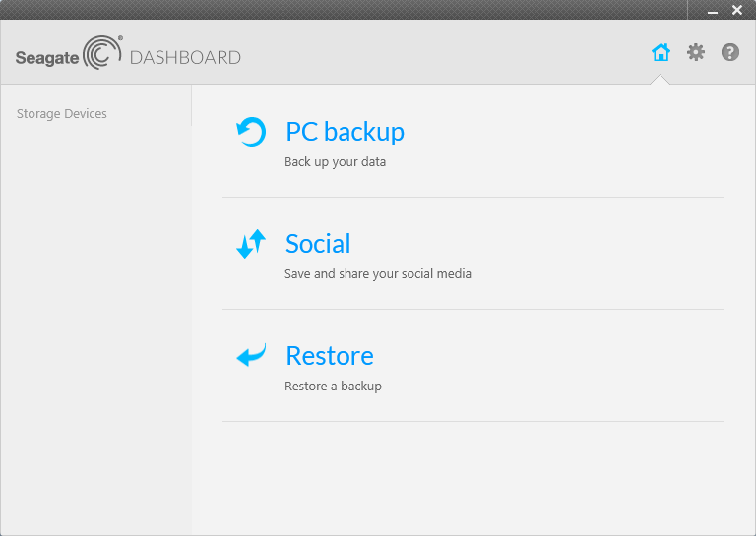Click the empty sidebar area below Storage Devices
The width and height of the screenshot is (756, 536).
(95, 328)
